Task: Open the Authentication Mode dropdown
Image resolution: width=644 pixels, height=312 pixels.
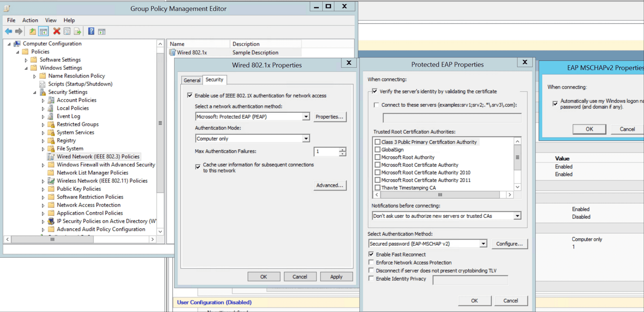Action: tap(306, 139)
